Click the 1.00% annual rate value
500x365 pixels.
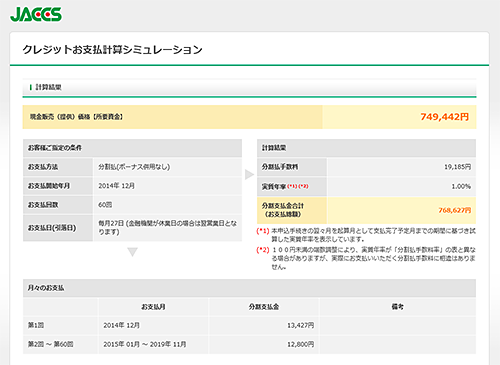(x=461, y=186)
